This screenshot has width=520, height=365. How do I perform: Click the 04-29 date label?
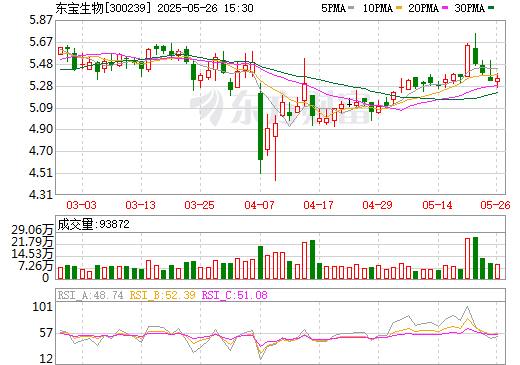click(x=377, y=205)
